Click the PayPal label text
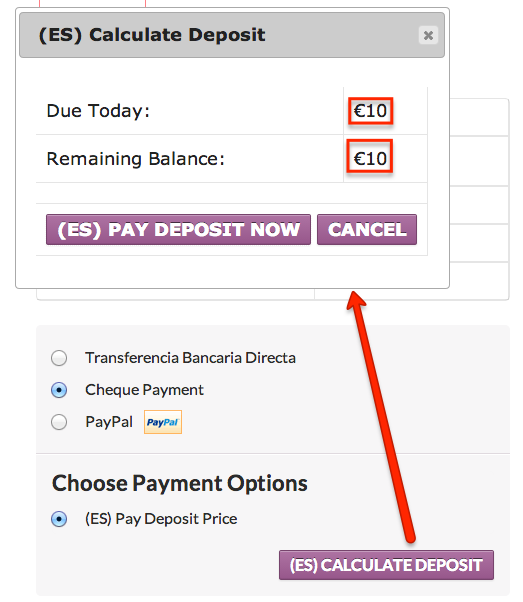The width and height of the screenshot is (523, 602). click(109, 422)
